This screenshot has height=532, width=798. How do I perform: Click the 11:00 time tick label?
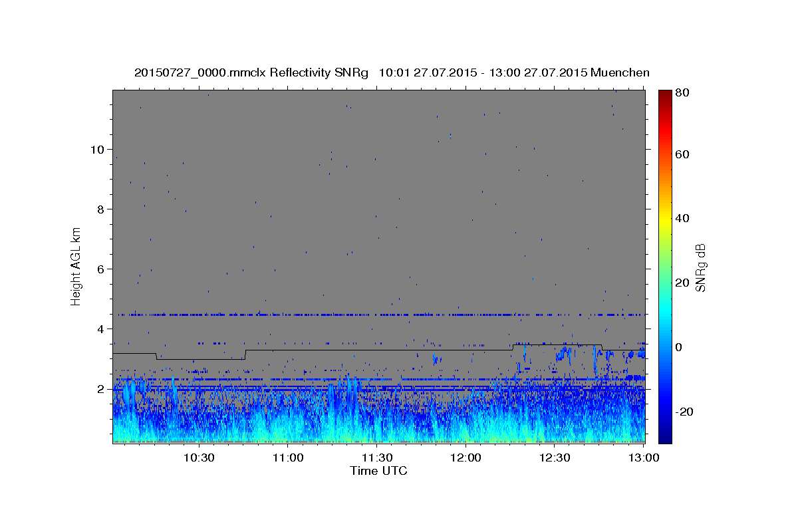pos(287,458)
